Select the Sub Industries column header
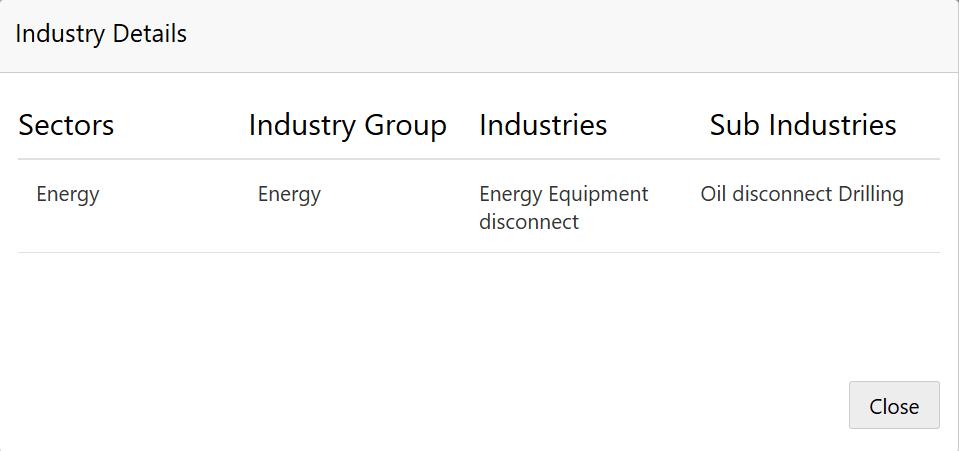Screen dimensions: 959x451 pos(802,125)
